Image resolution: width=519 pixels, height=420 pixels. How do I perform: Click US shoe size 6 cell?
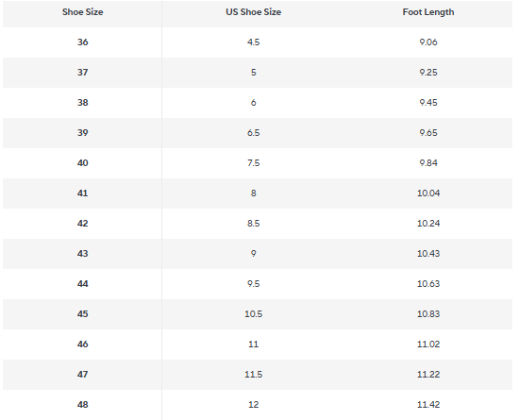254,103
